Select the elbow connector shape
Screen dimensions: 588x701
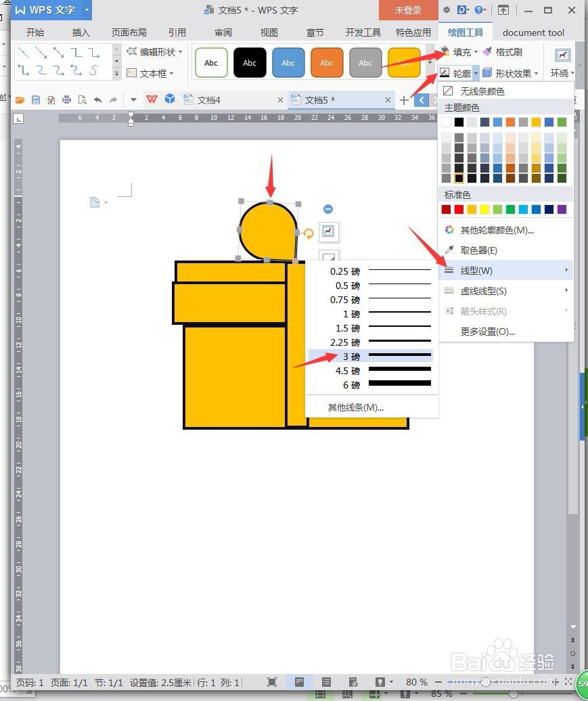click(76, 53)
